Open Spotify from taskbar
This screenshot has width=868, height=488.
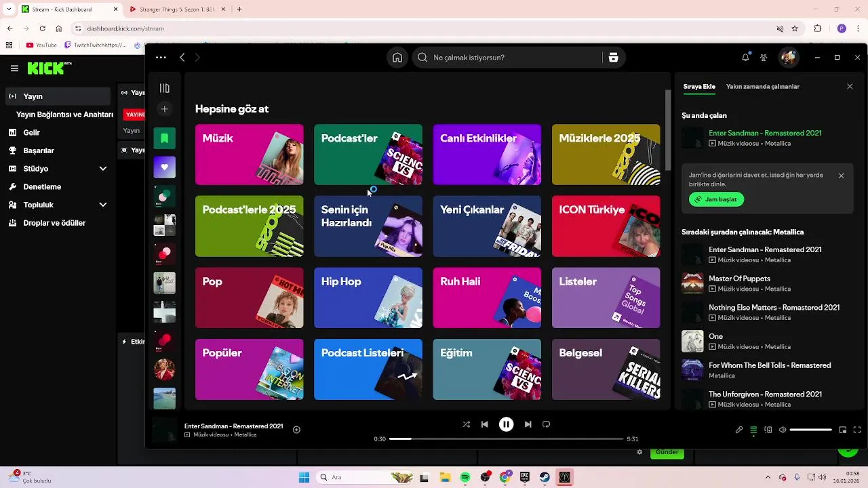coord(465,477)
